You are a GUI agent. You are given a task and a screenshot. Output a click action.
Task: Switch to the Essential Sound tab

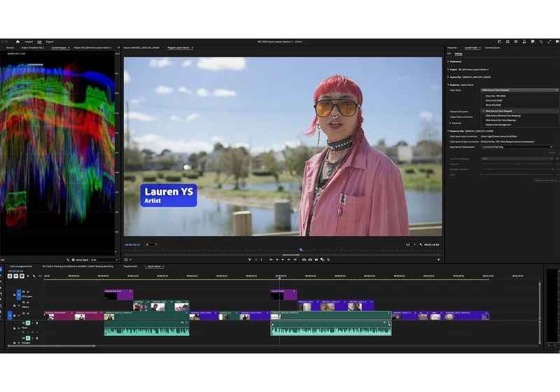(x=492, y=48)
